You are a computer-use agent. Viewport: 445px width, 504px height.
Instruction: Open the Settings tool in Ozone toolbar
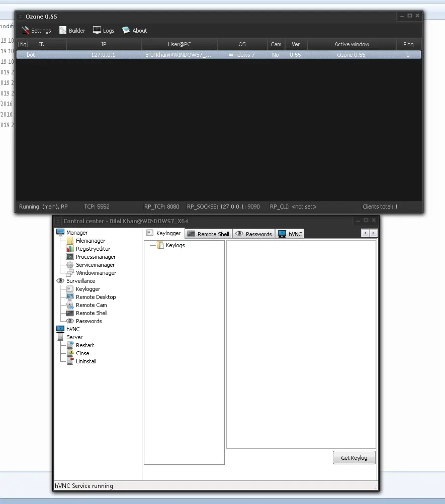coord(36,31)
